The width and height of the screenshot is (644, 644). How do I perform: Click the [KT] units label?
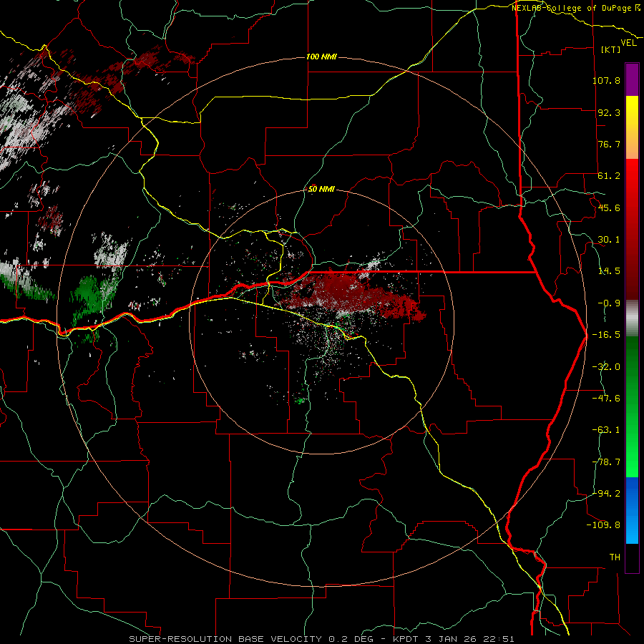[611, 49]
